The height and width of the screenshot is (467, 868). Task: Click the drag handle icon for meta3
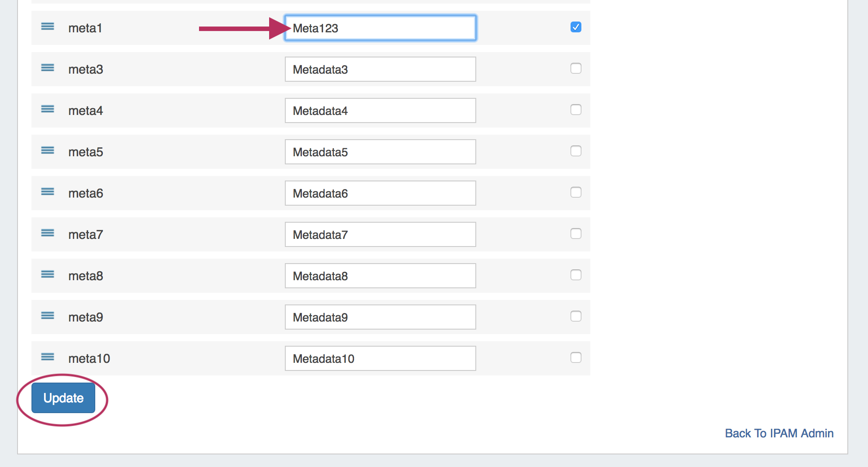click(48, 68)
